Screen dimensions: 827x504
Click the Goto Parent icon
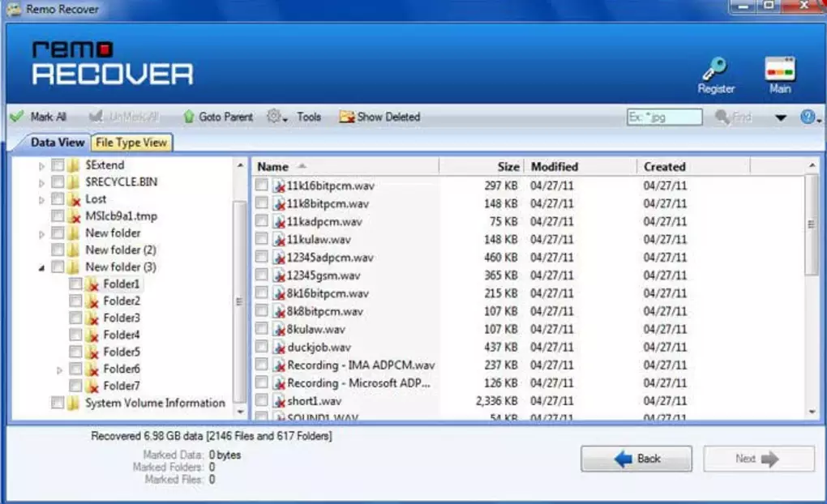(188, 117)
